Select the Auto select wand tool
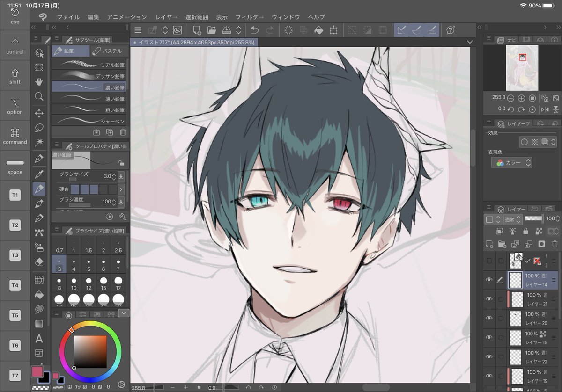562x392 pixels. click(39, 141)
